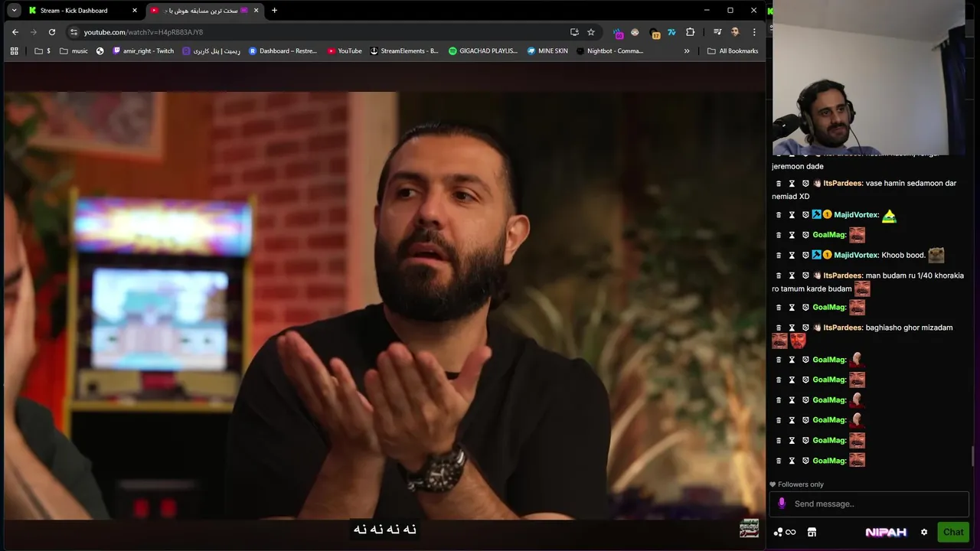Click the Send message input field
The height and width of the screenshot is (551, 980).
point(869,504)
